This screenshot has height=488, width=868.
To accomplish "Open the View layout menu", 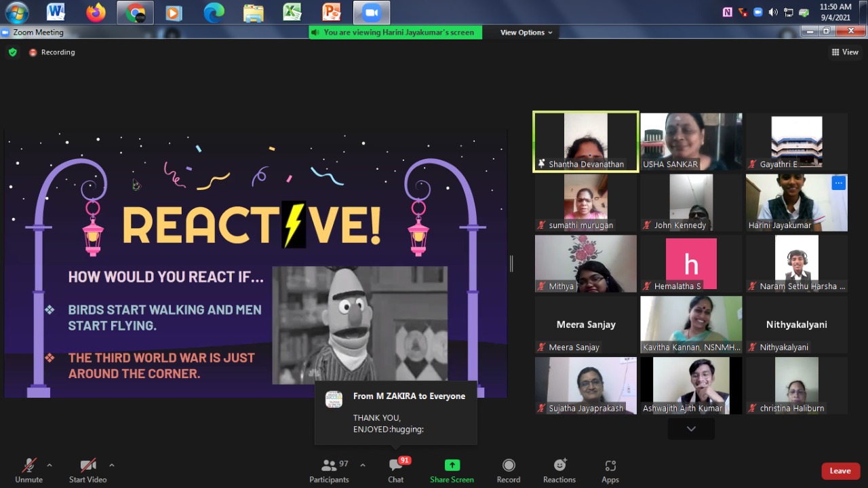I will pos(845,52).
